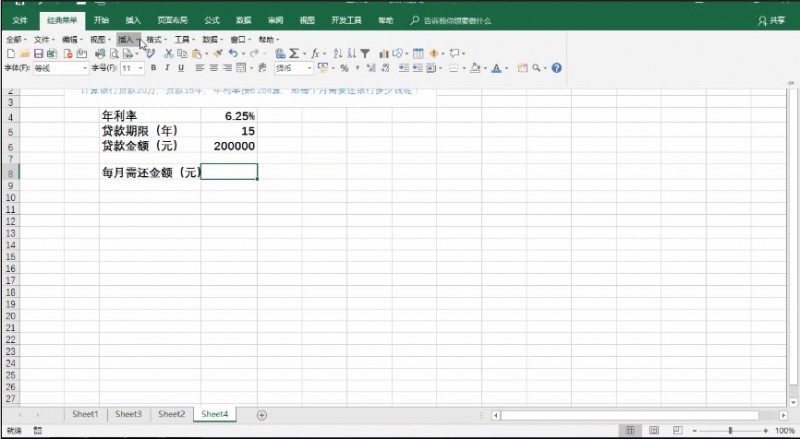Toggle Italic formatting
This screenshot has height=439, width=800.
[167, 68]
